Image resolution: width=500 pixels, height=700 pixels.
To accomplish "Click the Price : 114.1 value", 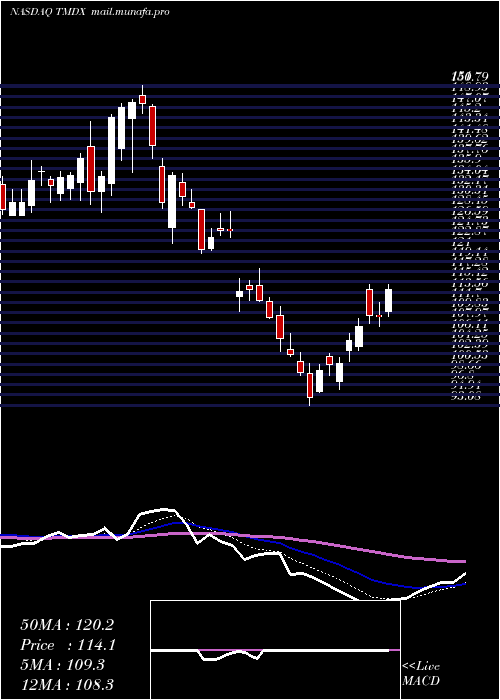I will [x=68, y=645].
